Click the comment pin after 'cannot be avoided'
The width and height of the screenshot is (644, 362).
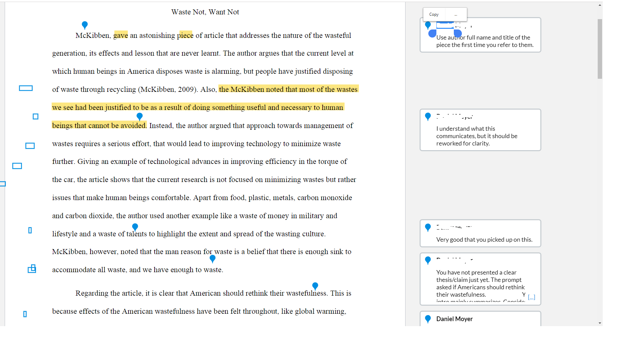(140, 117)
